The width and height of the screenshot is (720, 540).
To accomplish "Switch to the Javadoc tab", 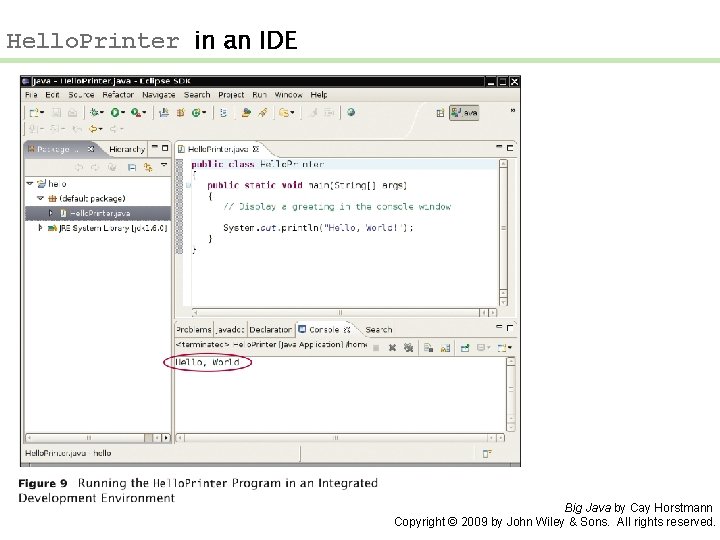I will pos(230,330).
